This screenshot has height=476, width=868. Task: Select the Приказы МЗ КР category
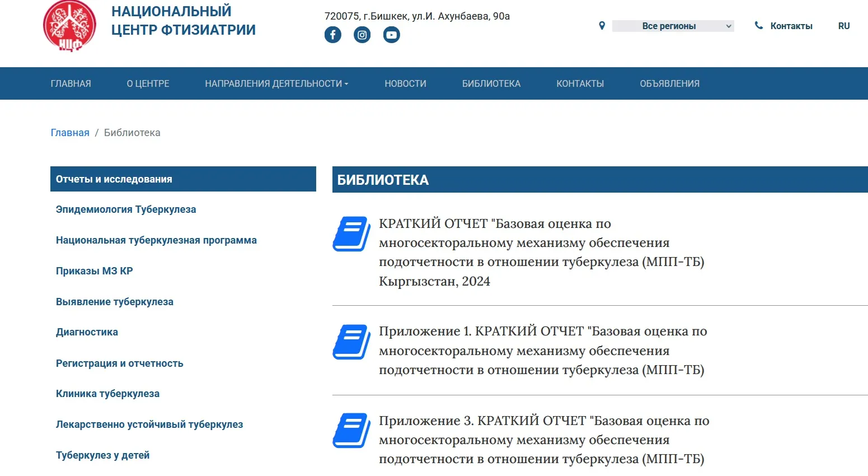point(94,270)
